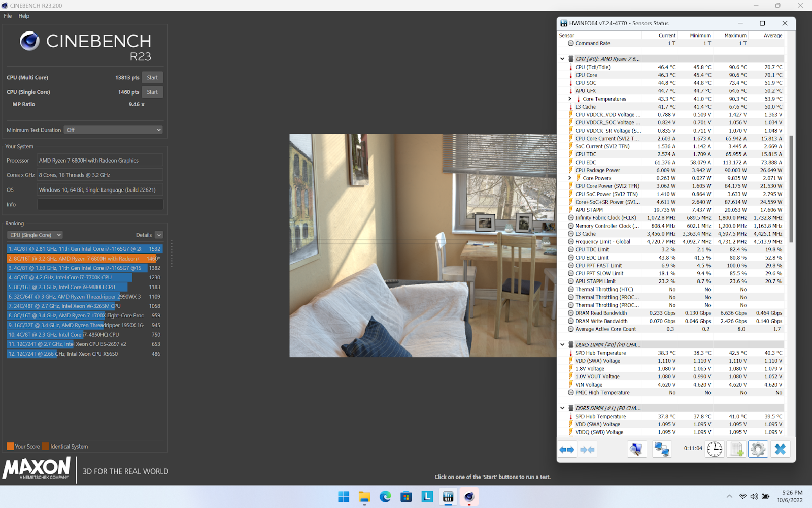Image resolution: width=812 pixels, height=508 pixels.
Task: Click the expand layout arrows button in HWiNFO
Action: coord(567,450)
